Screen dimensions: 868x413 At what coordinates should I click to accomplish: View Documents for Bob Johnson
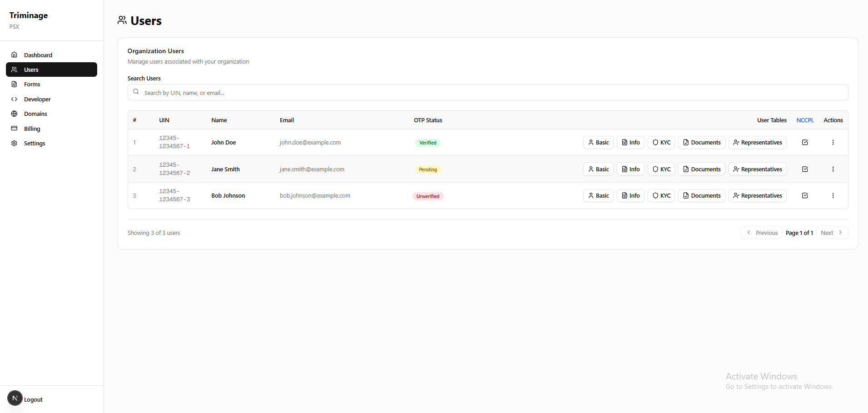(701, 195)
